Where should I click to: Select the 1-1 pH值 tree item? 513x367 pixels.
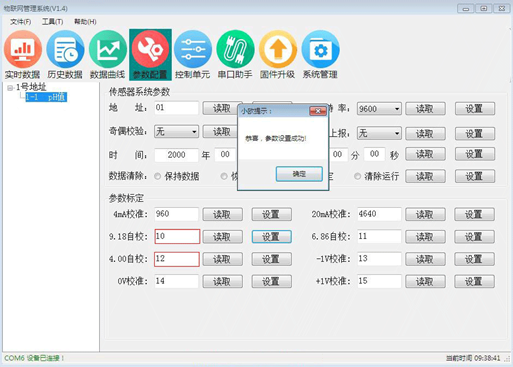(46, 97)
